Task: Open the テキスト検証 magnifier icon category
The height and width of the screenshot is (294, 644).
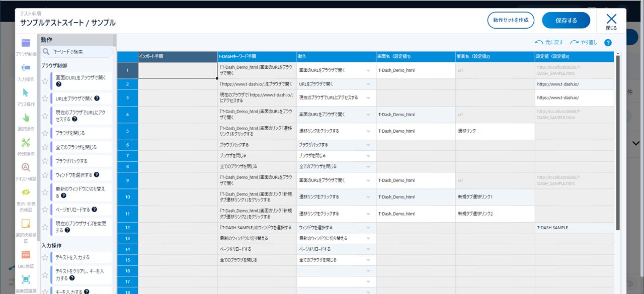Action: pyautogui.click(x=26, y=167)
